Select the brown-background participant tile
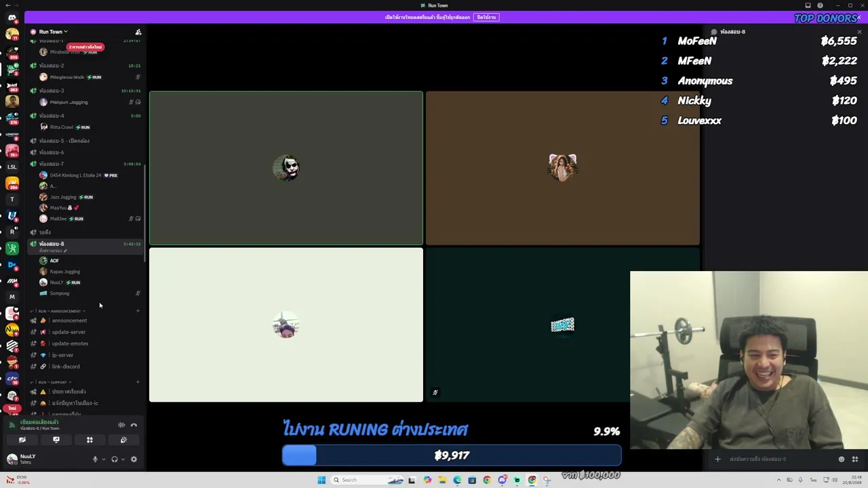 pyautogui.click(x=563, y=168)
